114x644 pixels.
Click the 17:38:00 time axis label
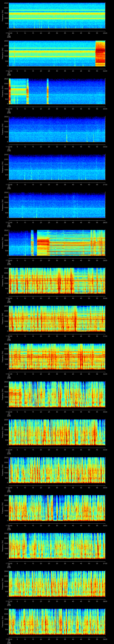[x=9, y=639]
